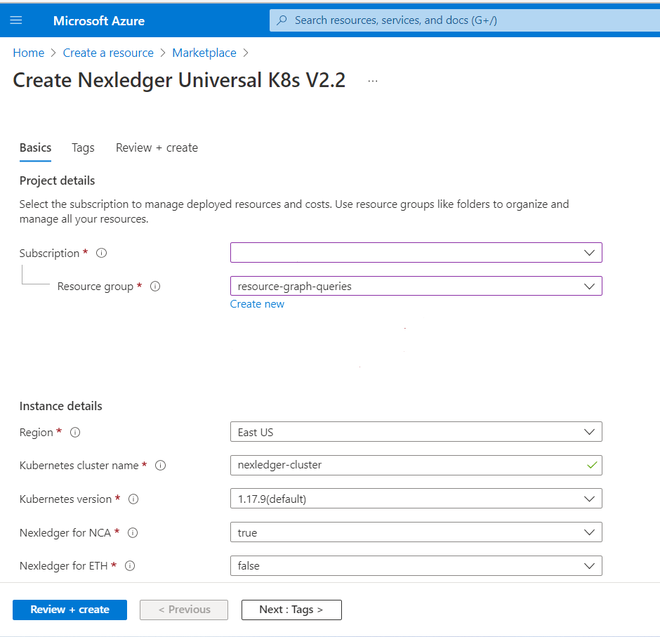Show info for Kubernetes cluster name
Screen dimensions: 660x637
(161, 466)
